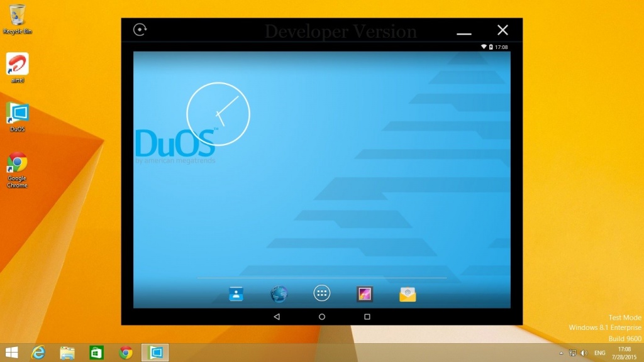Click the Wi-Fi status icon in Android
Viewport: 644px width, 362px height.
[x=484, y=47]
